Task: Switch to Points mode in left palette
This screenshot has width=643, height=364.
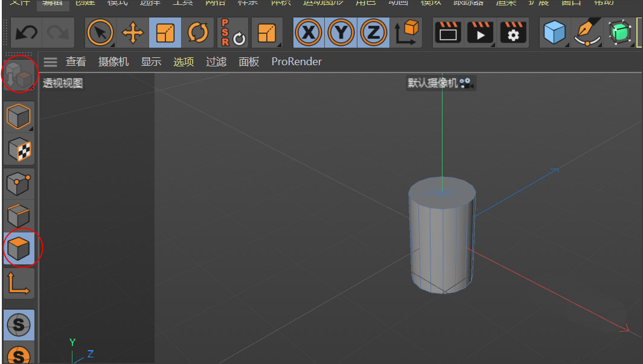Action: click(19, 182)
